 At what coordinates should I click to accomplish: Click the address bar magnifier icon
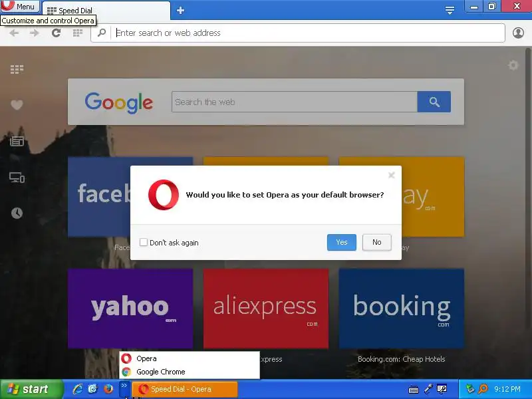click(x=102, y=33)
